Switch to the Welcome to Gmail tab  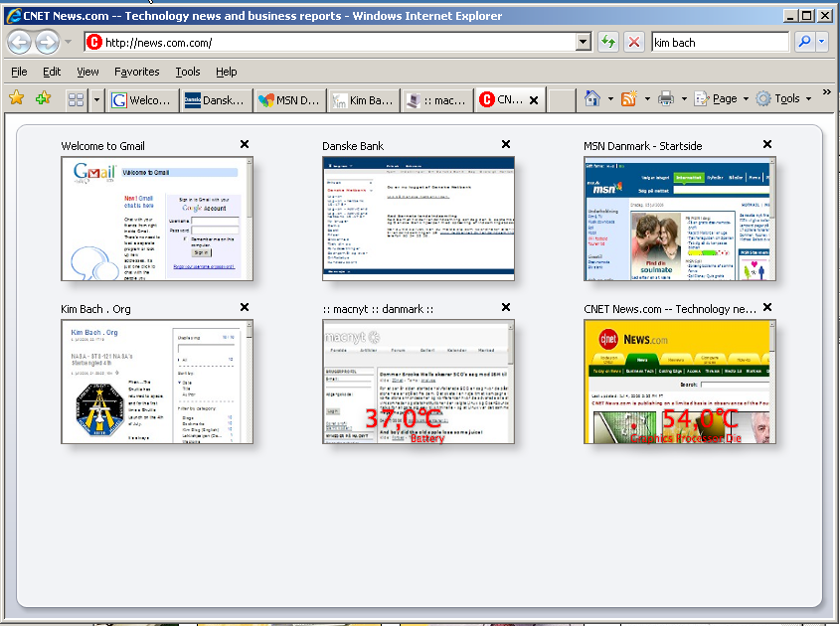pos(142,100)
